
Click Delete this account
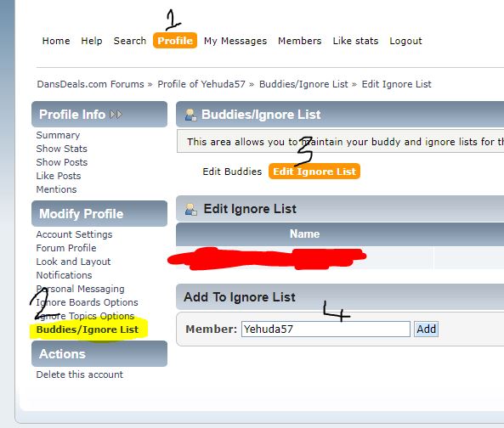(x=79, y=374)
